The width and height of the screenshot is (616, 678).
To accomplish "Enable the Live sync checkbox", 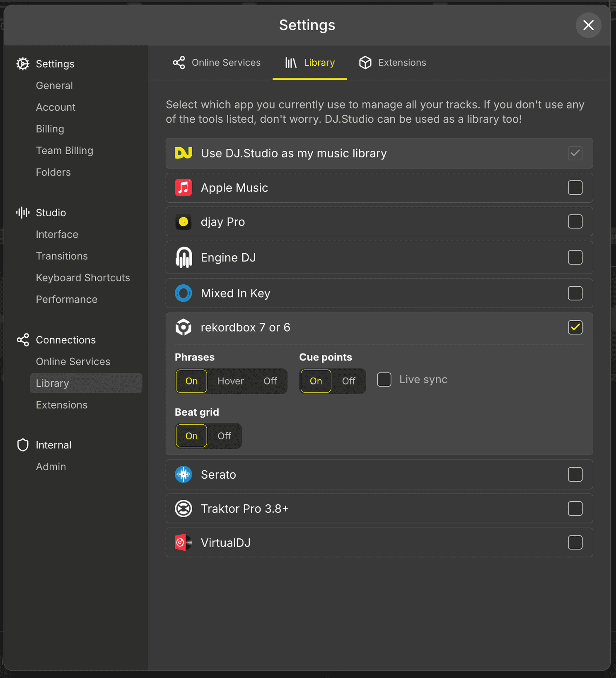I will click(x=384, y=380).
